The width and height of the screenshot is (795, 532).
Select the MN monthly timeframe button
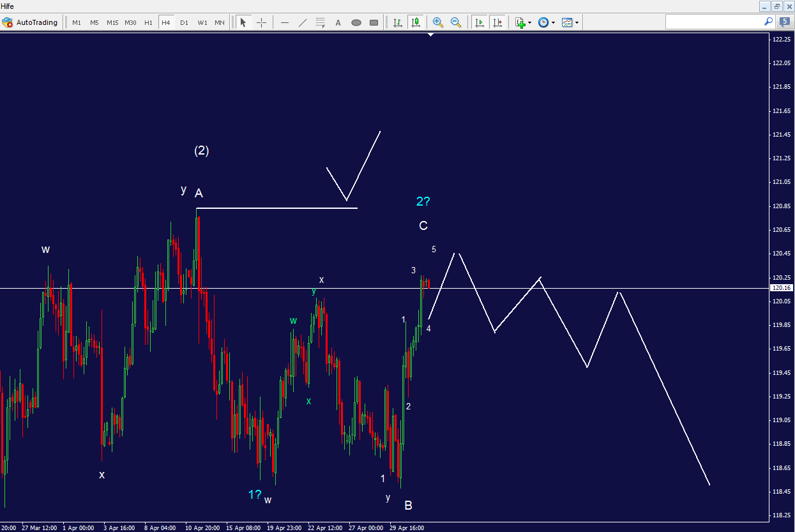click(219, 22)
